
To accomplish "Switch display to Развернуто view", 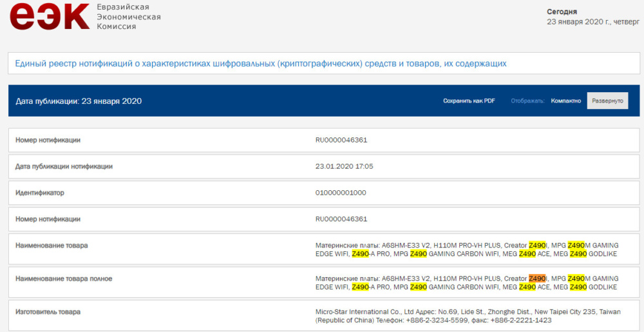I will click(607, 101).
